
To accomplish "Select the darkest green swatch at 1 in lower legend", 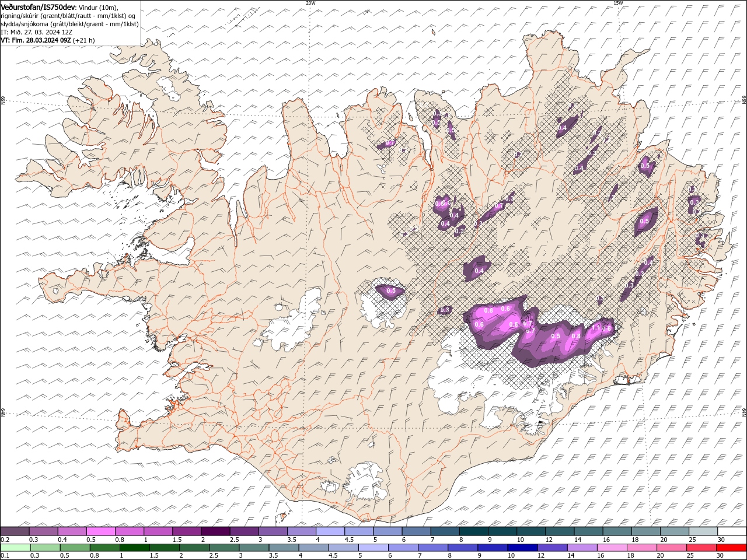I will tap(135, 548).
